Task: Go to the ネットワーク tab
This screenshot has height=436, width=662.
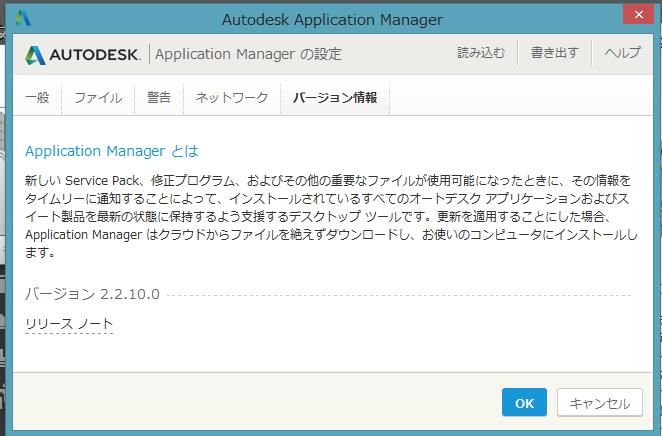Action: click(x=232, y=97)
